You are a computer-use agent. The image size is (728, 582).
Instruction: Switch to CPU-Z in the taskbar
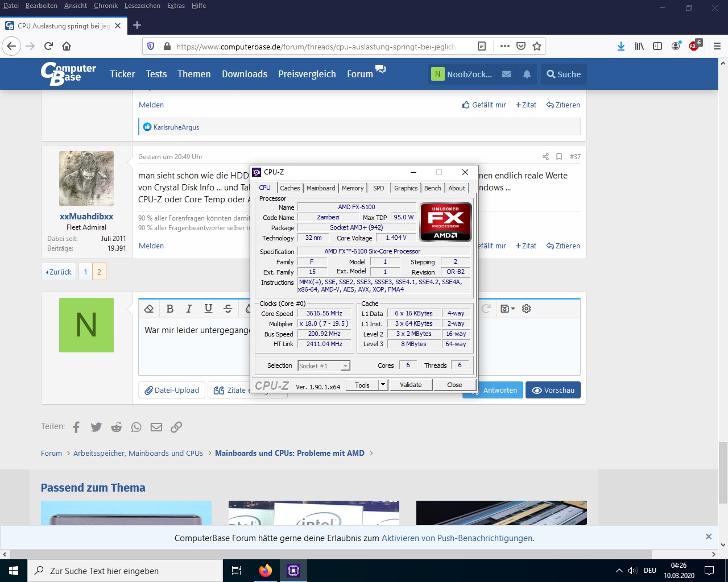click(293, 571)
